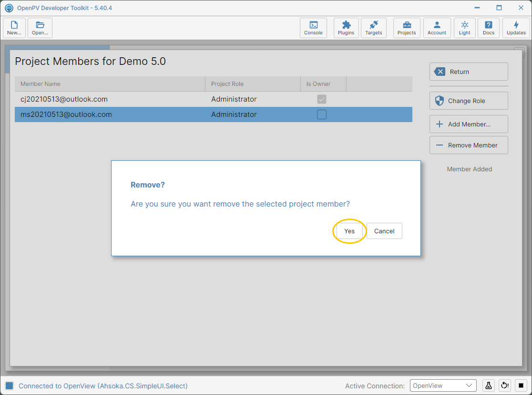
Task: Switch to Light theme
Action: point(464,28)
